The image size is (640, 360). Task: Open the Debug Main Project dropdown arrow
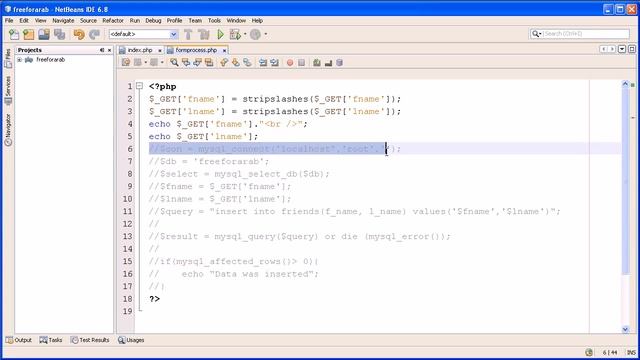pyautogui.click(x=245, y=34)
